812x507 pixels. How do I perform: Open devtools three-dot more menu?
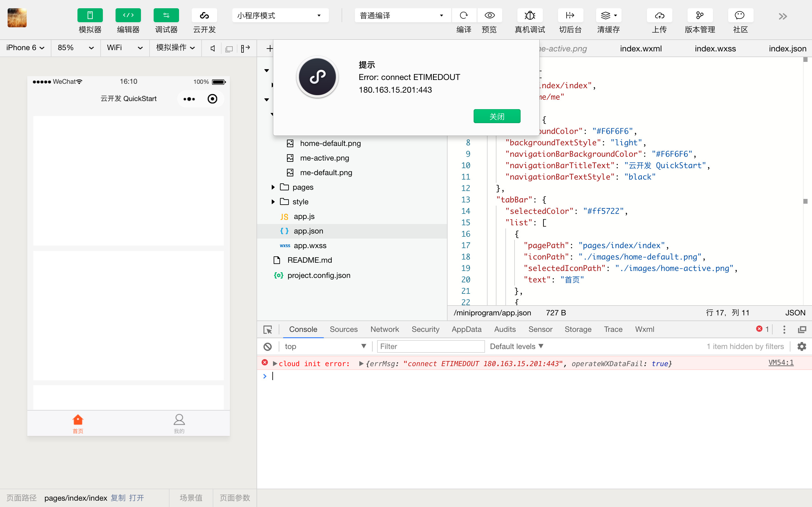tap(784, 330)
